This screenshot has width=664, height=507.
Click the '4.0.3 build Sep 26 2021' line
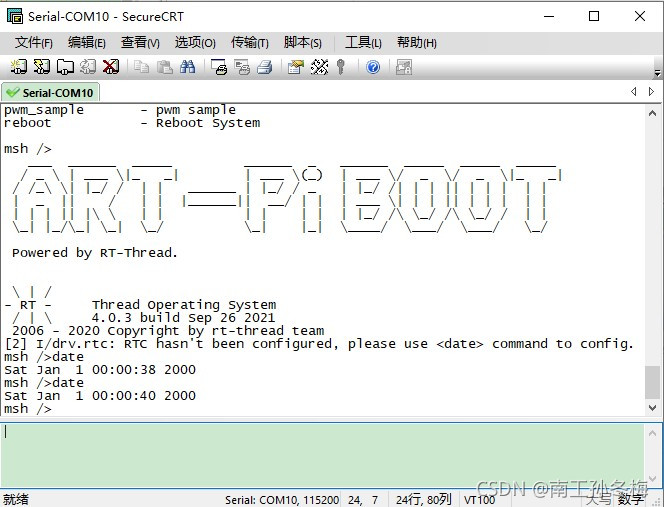(x=183, y=318)
